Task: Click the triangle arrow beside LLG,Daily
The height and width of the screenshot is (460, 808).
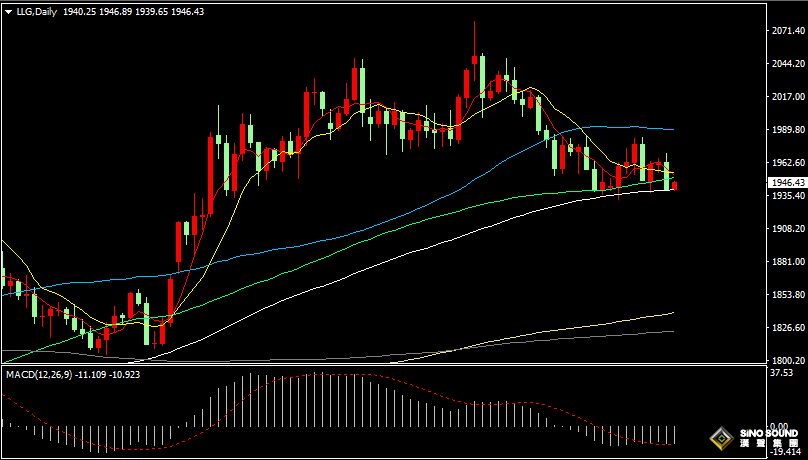Action: (8, 12)
